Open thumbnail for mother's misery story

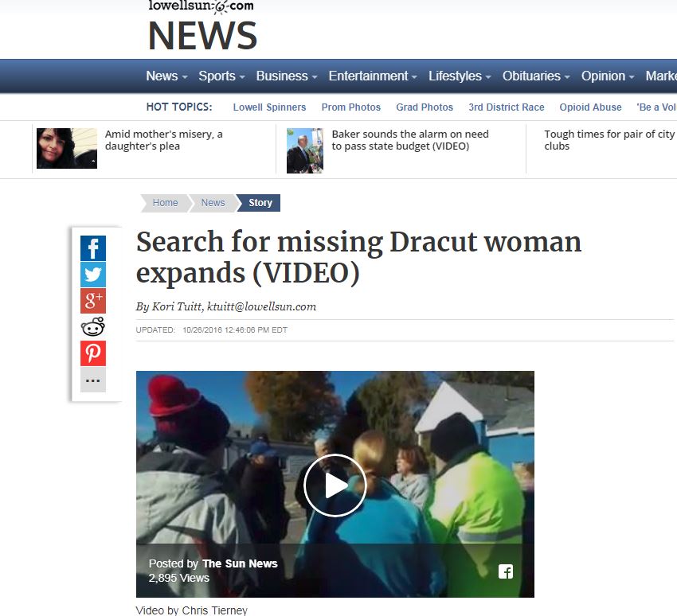coord(67,148)
